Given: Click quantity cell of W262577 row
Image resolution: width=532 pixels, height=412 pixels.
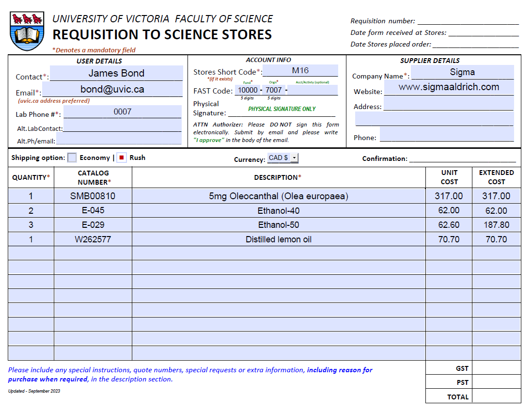Looking at the screenshot, I should (x=31, y=239).
